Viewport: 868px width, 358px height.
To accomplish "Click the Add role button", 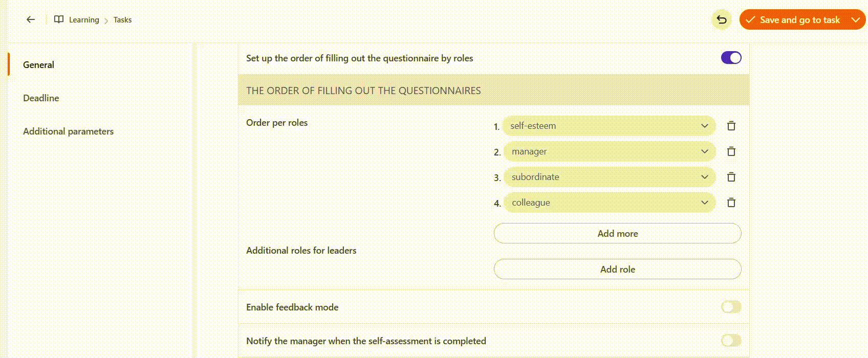I will pyautogui.click(x=617, y=269).
